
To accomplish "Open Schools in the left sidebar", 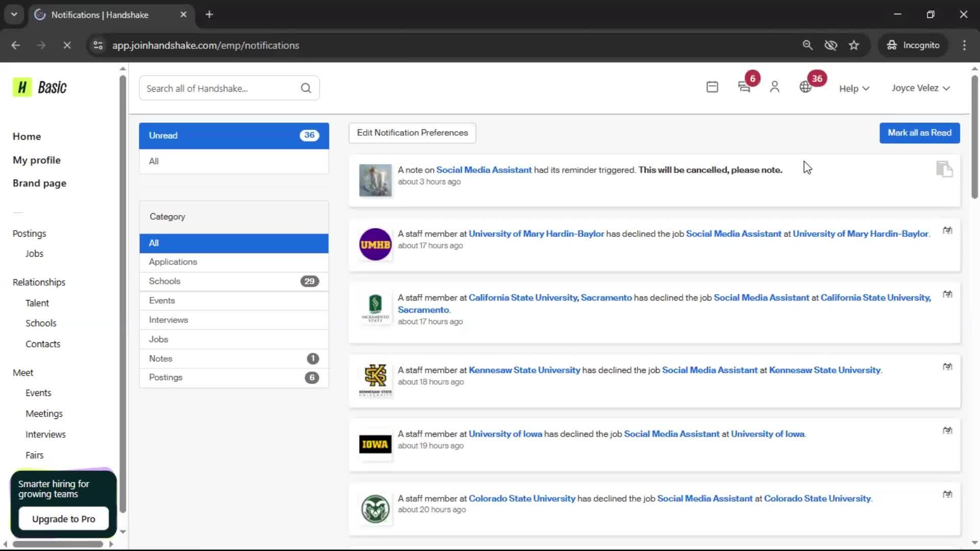I will click(x=41, y=323).
